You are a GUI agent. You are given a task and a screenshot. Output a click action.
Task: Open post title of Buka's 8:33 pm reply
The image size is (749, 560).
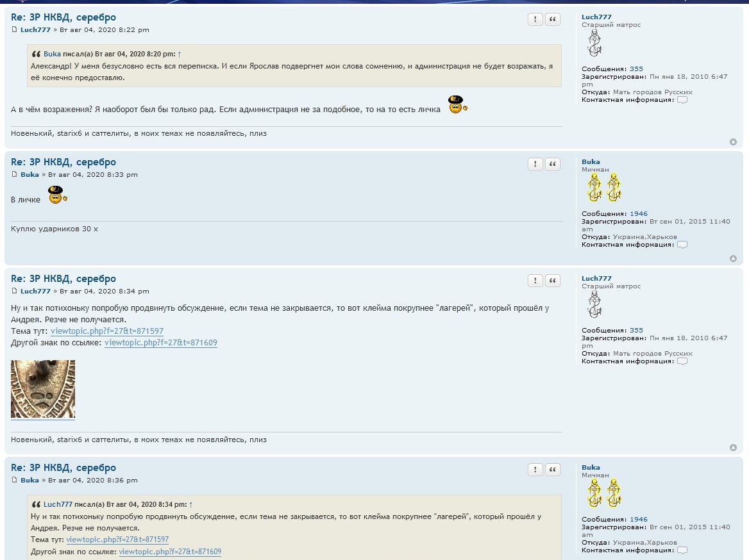(x=63, y=162)
